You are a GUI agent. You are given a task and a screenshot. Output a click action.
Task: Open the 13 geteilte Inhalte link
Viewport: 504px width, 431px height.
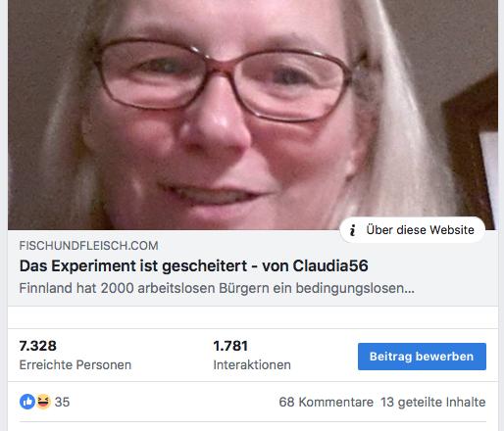(433, 402)
